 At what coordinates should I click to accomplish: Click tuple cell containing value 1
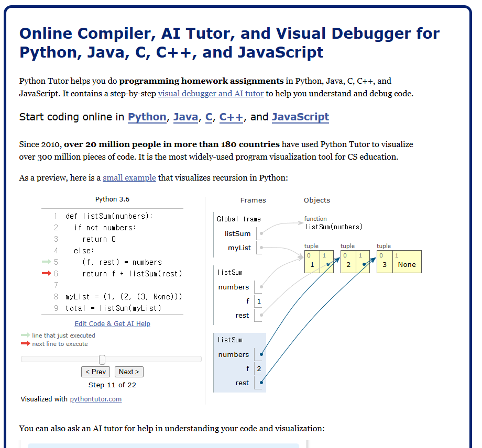pos(312,262)
